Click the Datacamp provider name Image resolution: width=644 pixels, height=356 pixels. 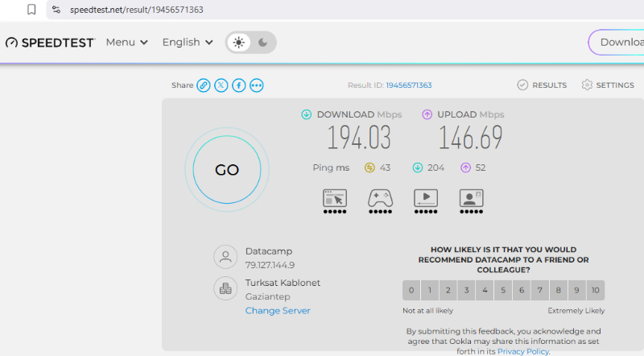269,251
